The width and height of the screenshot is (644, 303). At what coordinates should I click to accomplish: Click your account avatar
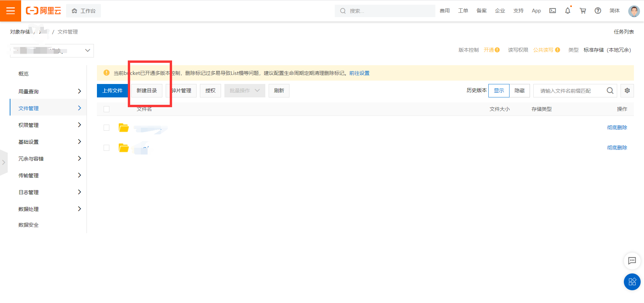[x=634, y=11]
